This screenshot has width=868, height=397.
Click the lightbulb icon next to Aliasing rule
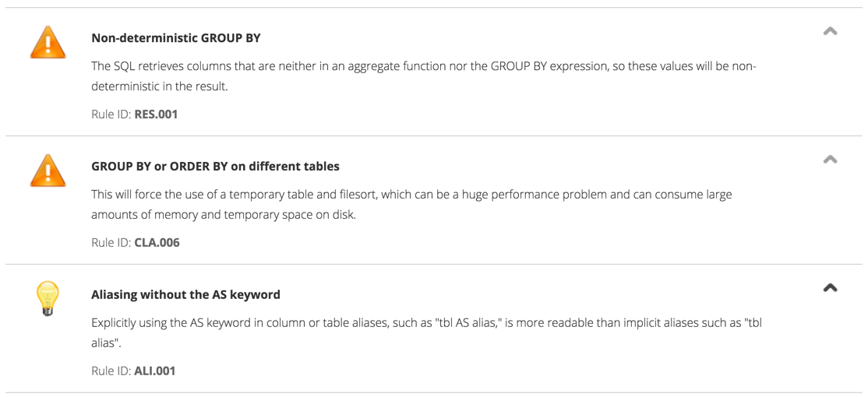point(48,298)
